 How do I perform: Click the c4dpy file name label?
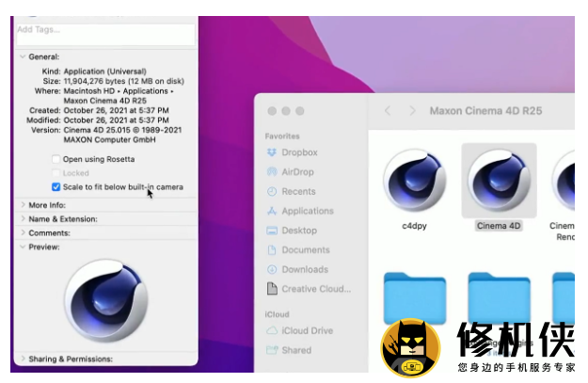(x=414, y=226)
